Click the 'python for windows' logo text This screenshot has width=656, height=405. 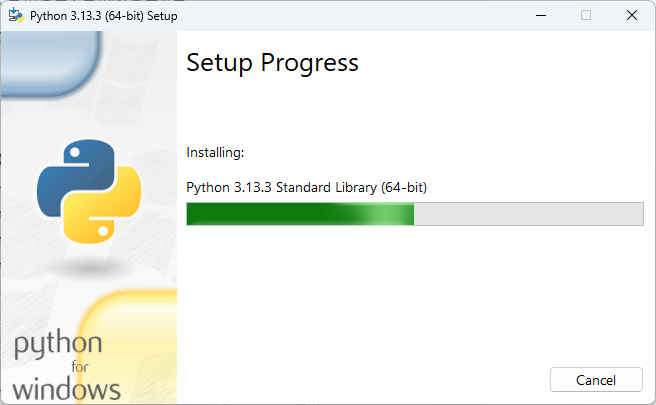point(67,366)
